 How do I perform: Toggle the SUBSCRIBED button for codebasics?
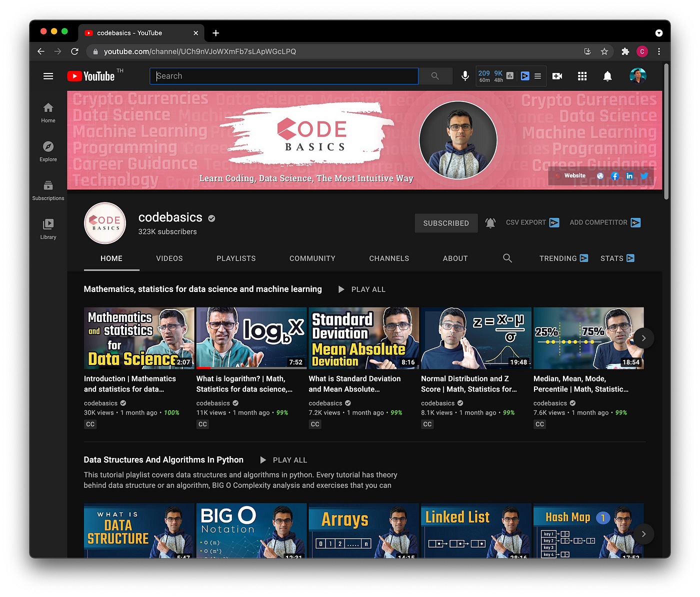[x=446, y=223]
